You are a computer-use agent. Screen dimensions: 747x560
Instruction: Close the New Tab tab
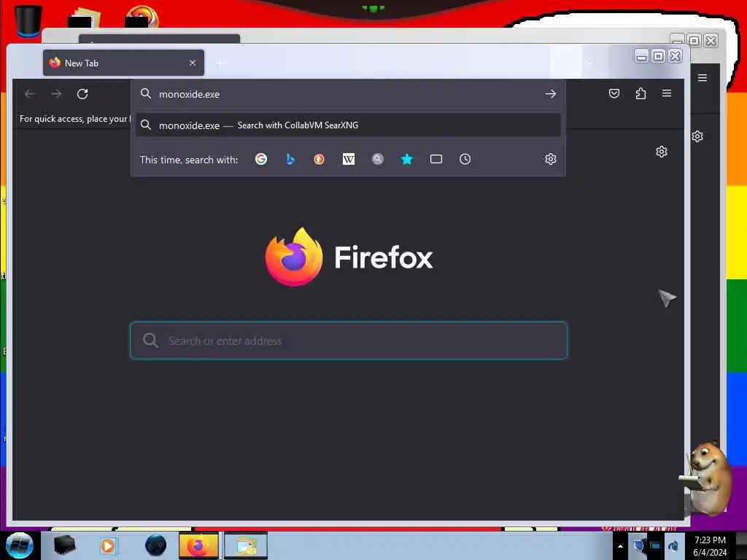point(193,63)
